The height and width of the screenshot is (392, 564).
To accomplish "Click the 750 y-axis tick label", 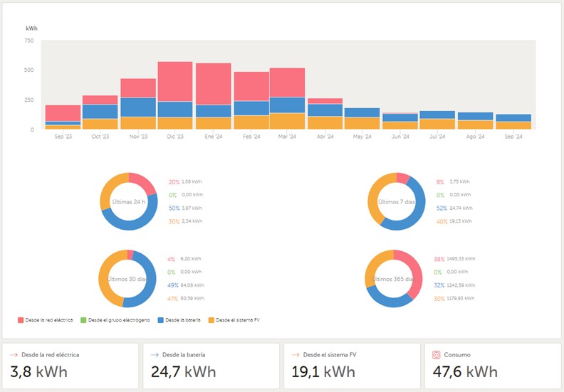I will [x=29, y=41].
